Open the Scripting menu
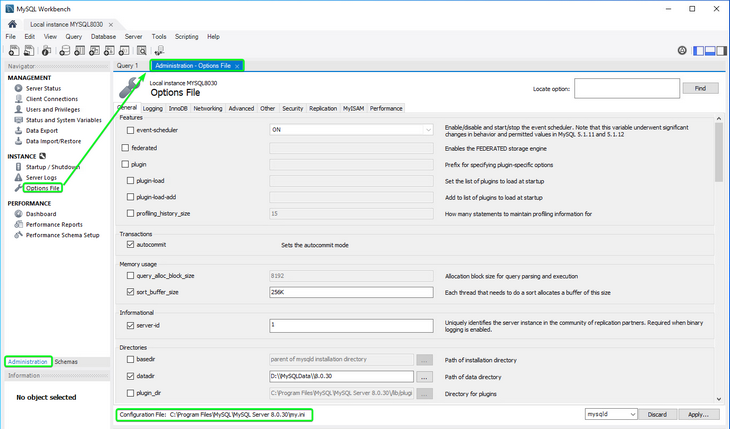This screenshot has width=730, height=429. (x=187, y=37)
